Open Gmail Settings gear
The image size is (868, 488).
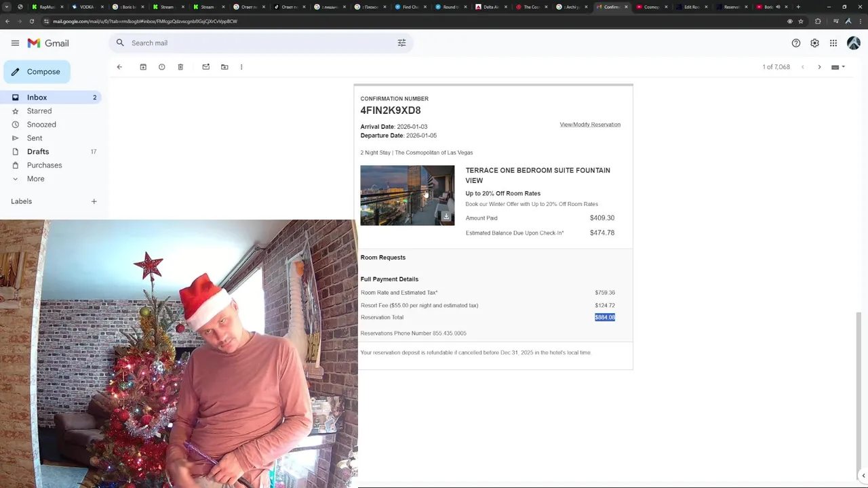pyautogui.click(x=814, y=43)
